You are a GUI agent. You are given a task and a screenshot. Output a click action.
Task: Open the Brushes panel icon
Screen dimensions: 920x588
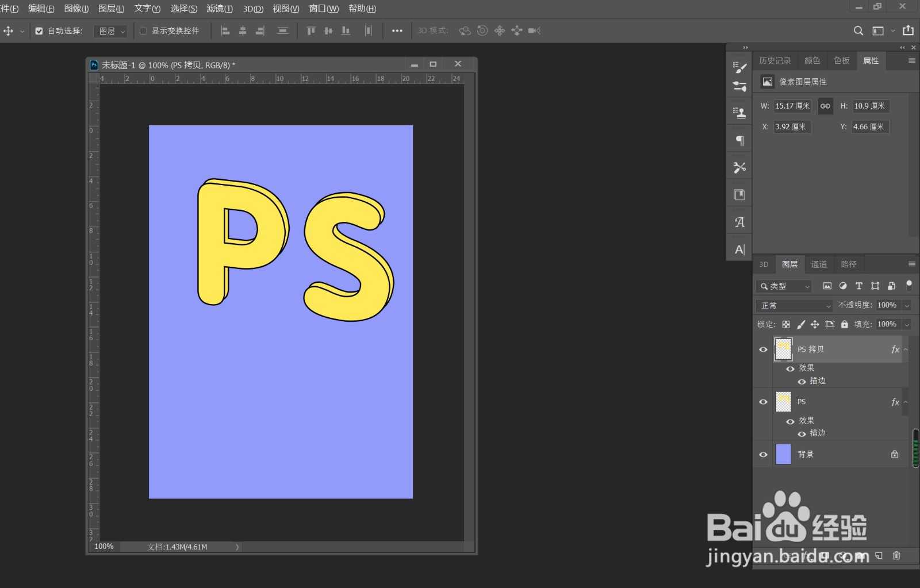click(x=739, y=86)
